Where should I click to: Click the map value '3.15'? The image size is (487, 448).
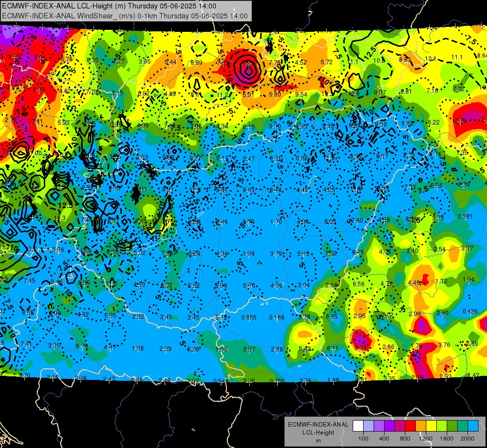click(x=117, y=93)
